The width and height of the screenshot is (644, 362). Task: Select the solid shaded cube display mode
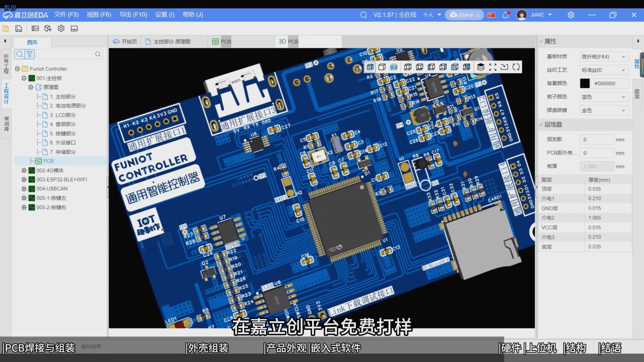pos(370,67)
